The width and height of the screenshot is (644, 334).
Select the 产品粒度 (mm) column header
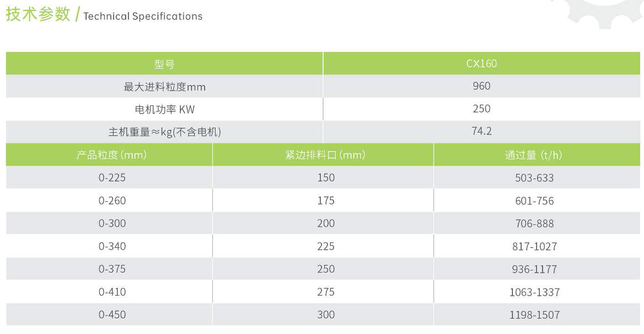(x=111, y=155)
